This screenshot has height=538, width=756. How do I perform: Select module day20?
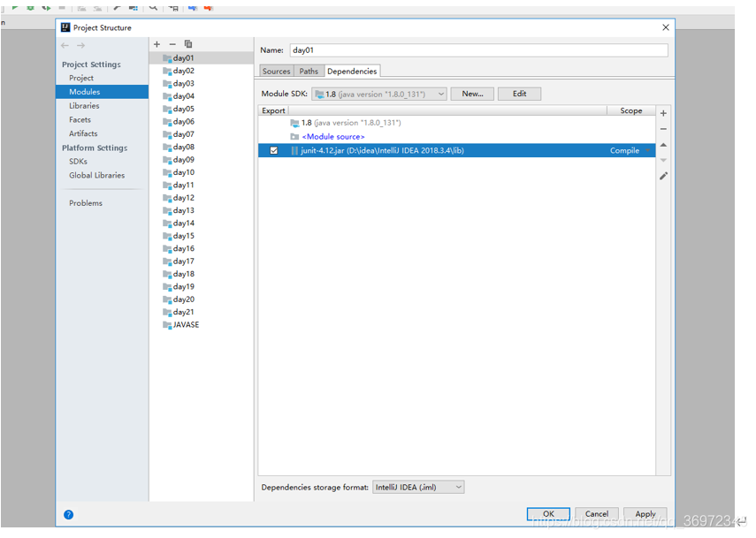pos(202,299)
